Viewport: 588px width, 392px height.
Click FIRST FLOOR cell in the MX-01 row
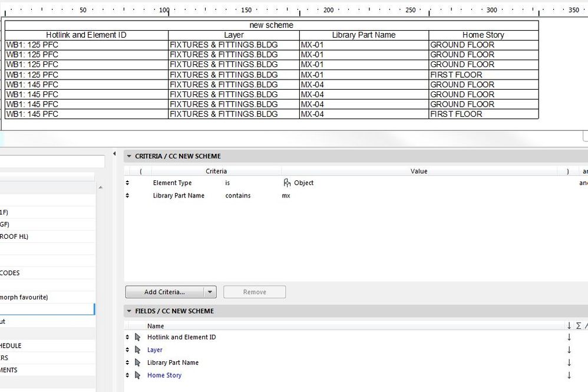point(483,75)
